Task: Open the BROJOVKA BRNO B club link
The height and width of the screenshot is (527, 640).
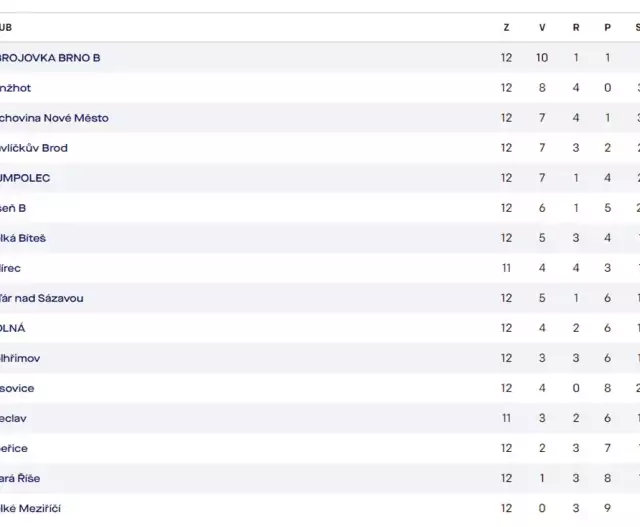Action: point(49,58)
